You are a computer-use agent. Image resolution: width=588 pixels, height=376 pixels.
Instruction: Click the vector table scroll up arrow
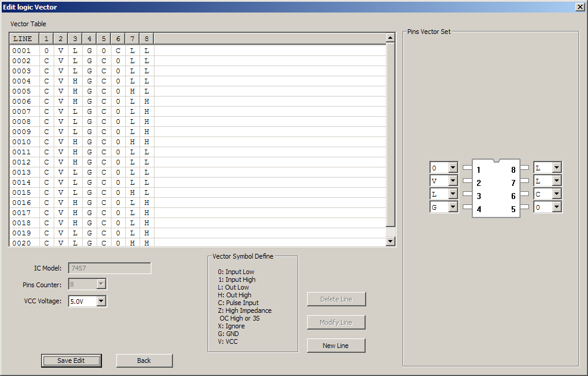click(391, 38)
